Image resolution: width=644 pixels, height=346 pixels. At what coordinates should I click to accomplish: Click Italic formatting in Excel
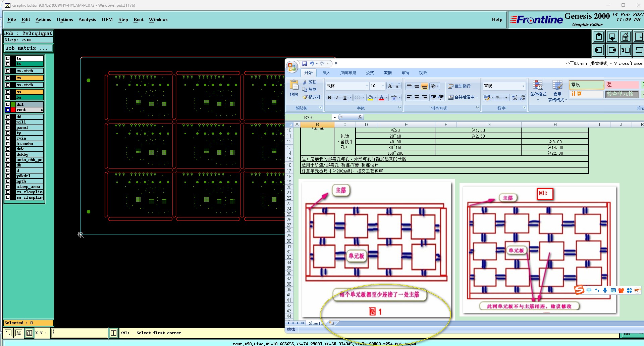tap(337, 97)
